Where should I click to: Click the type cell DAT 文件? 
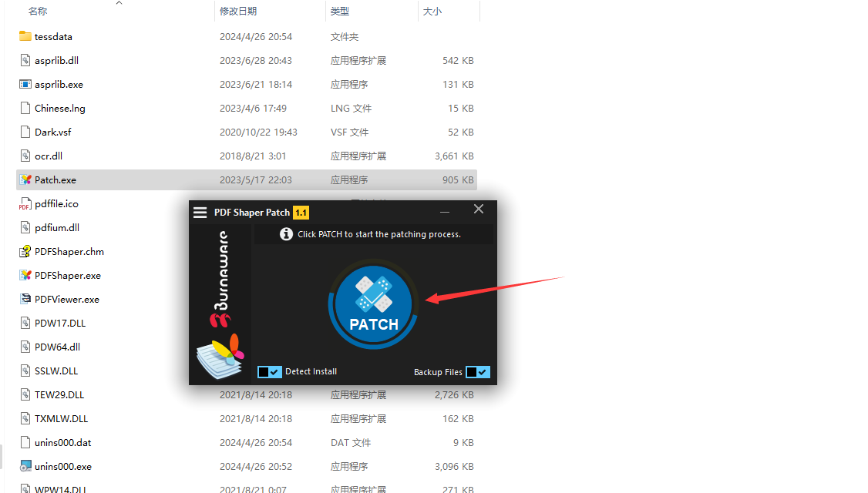pyautogui.click(x=351, y=443)
